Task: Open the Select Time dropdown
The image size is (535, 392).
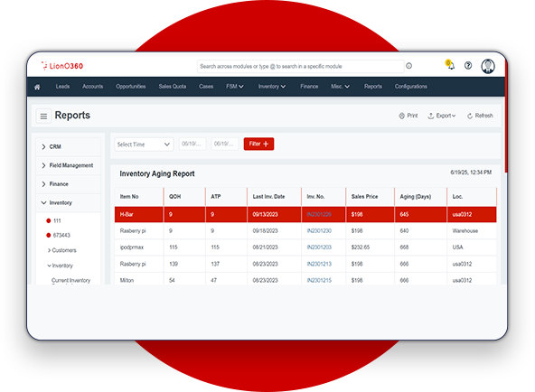Action: tap(144, 145)
